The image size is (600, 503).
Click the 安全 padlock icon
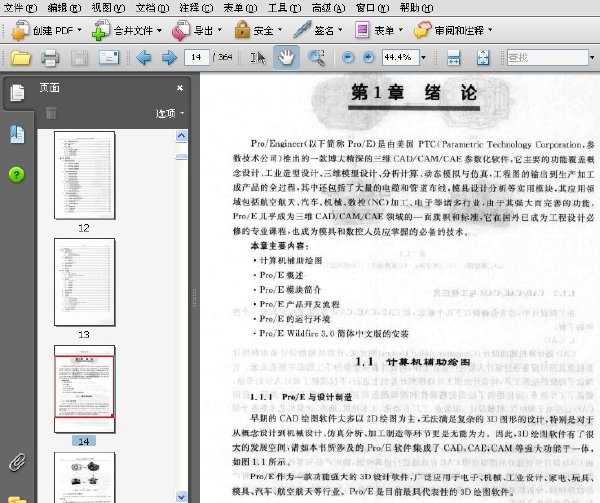tap(242, 29)
